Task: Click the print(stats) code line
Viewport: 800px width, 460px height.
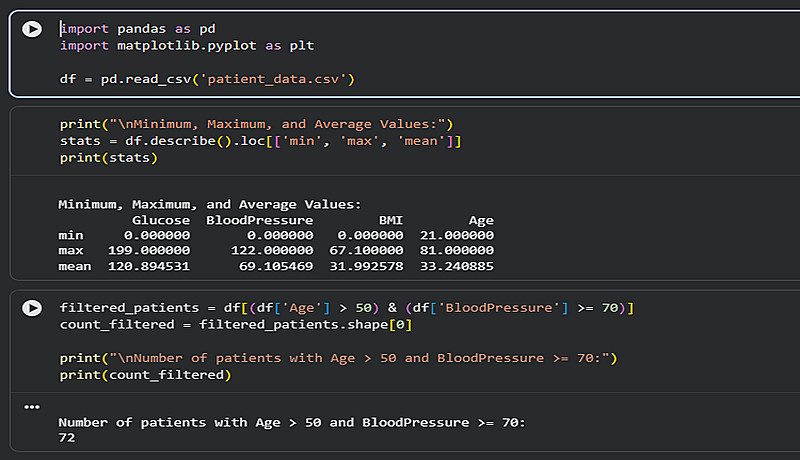Action: 108,157
